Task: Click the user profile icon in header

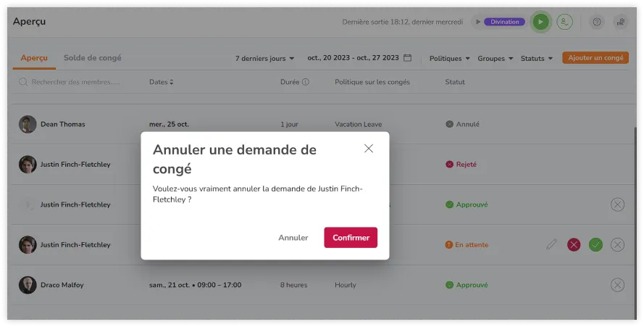Action: [564, 22]
